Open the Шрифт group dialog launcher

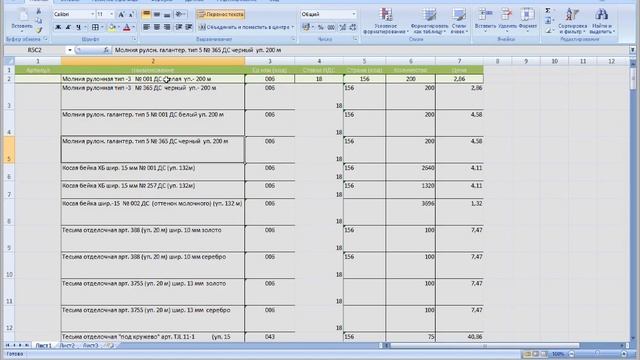(x=134, y=39)
